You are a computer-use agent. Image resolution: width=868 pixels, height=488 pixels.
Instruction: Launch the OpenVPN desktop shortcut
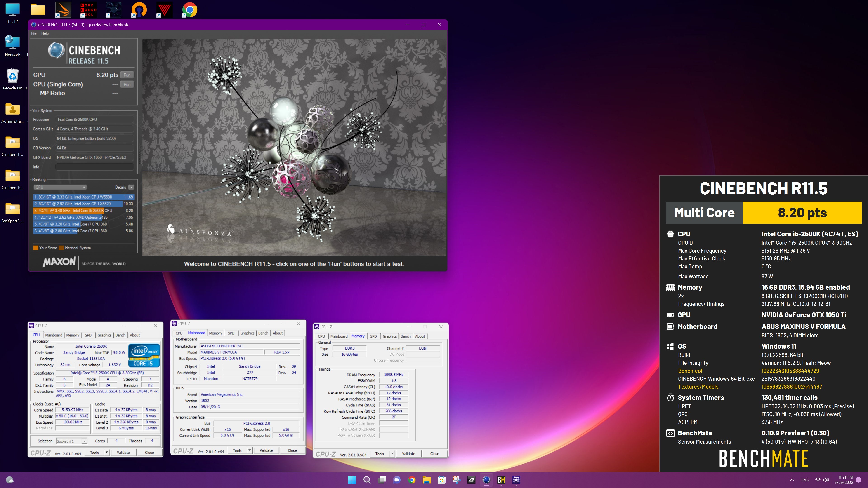(139, 10)
